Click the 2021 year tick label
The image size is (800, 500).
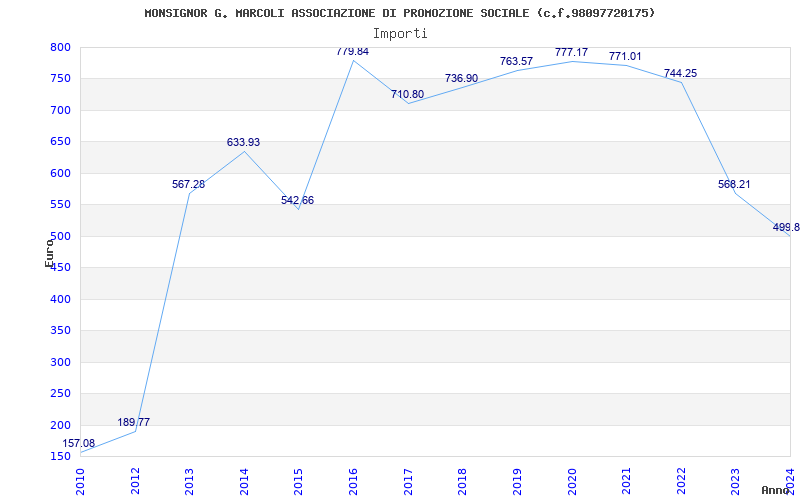[626, 481]
